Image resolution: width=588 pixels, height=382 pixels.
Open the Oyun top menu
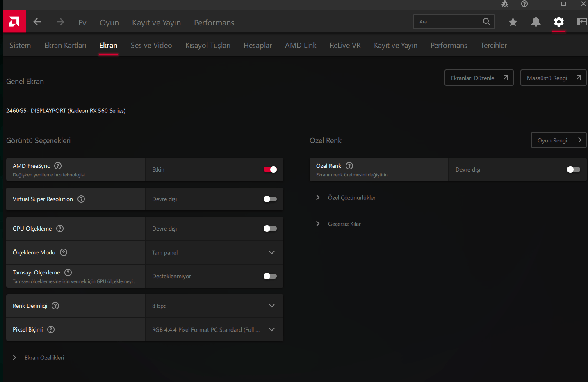(x=109, y=23)
